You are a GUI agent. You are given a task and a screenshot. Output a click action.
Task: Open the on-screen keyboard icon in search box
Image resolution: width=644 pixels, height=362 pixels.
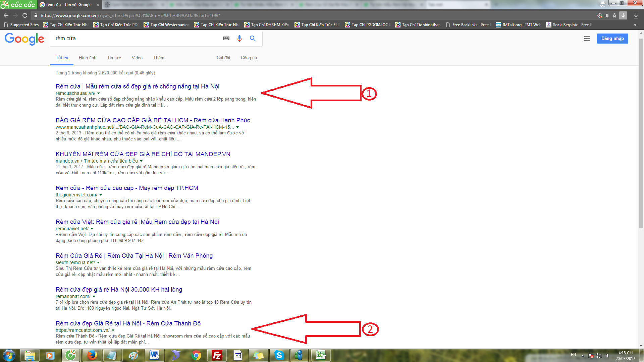(226, 39)
